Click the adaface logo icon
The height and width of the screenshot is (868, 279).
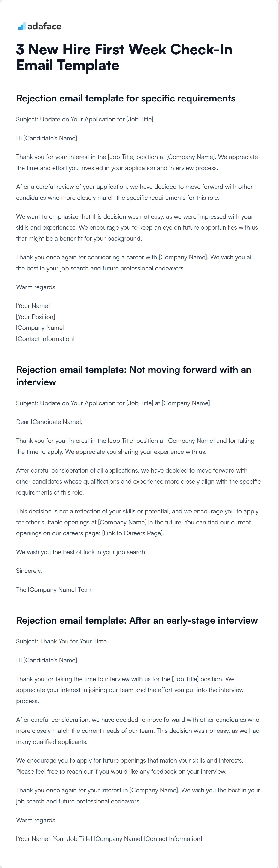pos(21,26)
